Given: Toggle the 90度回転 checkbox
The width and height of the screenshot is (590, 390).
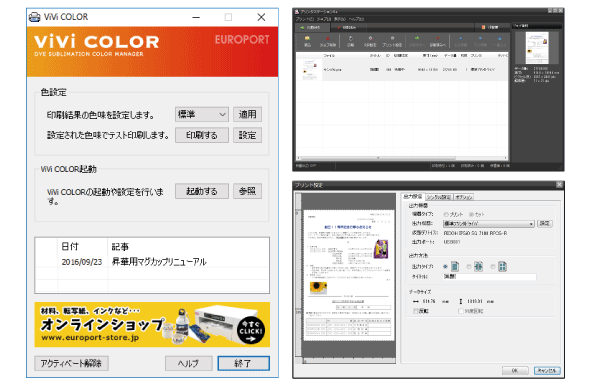Looking at the screenshot, I should click(x=461, y=311).
